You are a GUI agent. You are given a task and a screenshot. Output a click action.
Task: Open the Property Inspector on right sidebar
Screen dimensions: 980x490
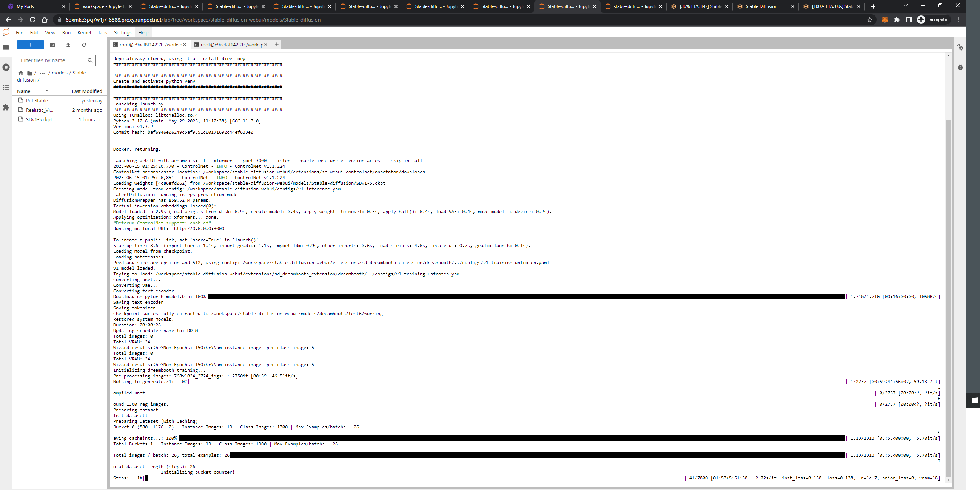(x=961, y=47)
